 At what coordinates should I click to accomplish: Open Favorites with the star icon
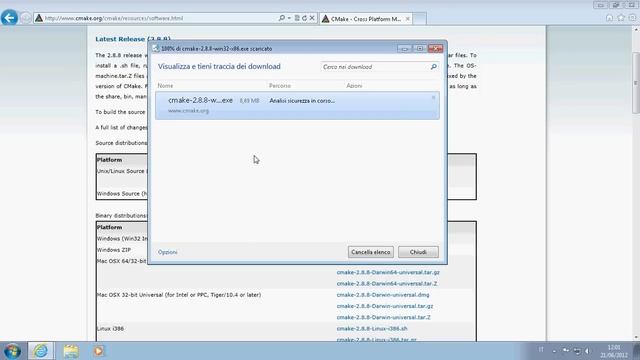coord(621,18)
